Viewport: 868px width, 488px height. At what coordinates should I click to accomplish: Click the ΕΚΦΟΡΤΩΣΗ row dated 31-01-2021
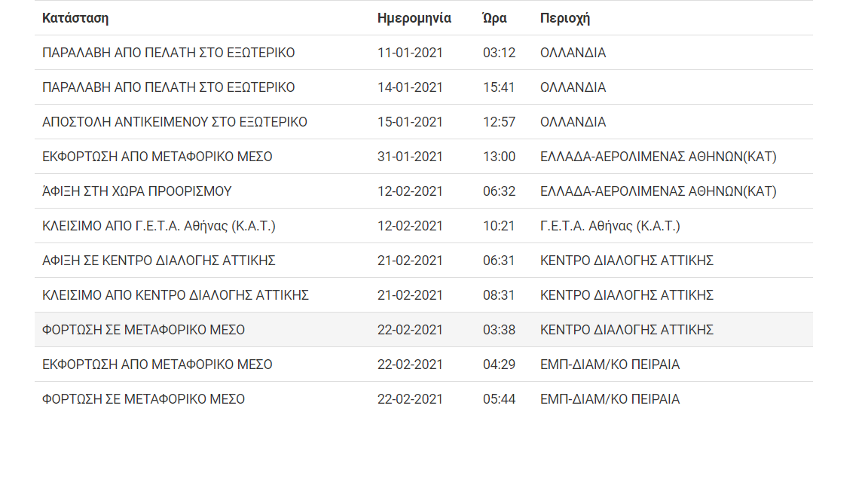pyautogui.click(x=423, y=157)
